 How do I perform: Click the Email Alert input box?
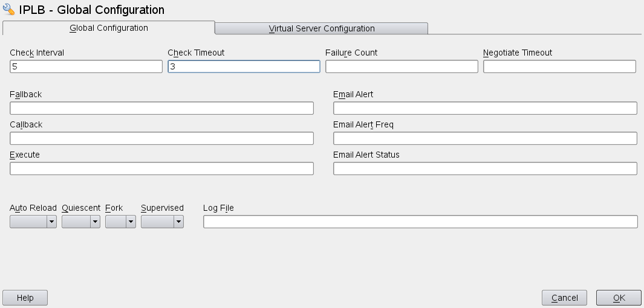click(x=485, y=108)
